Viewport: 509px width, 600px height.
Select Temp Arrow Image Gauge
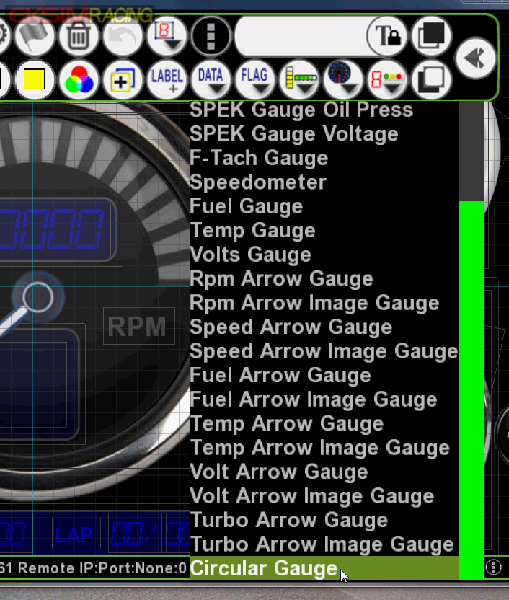pos(324,448)
